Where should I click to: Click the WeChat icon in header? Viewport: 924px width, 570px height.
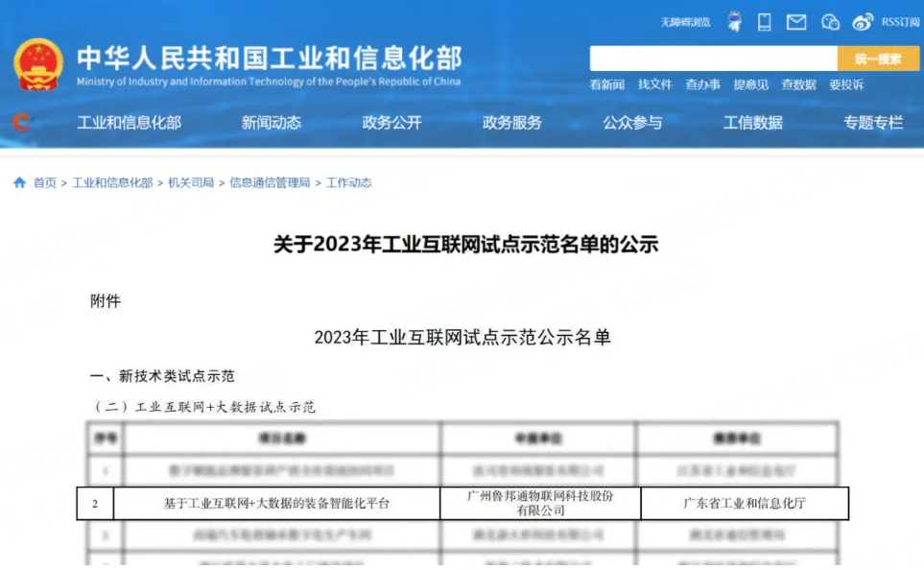(x=830, y=21)
